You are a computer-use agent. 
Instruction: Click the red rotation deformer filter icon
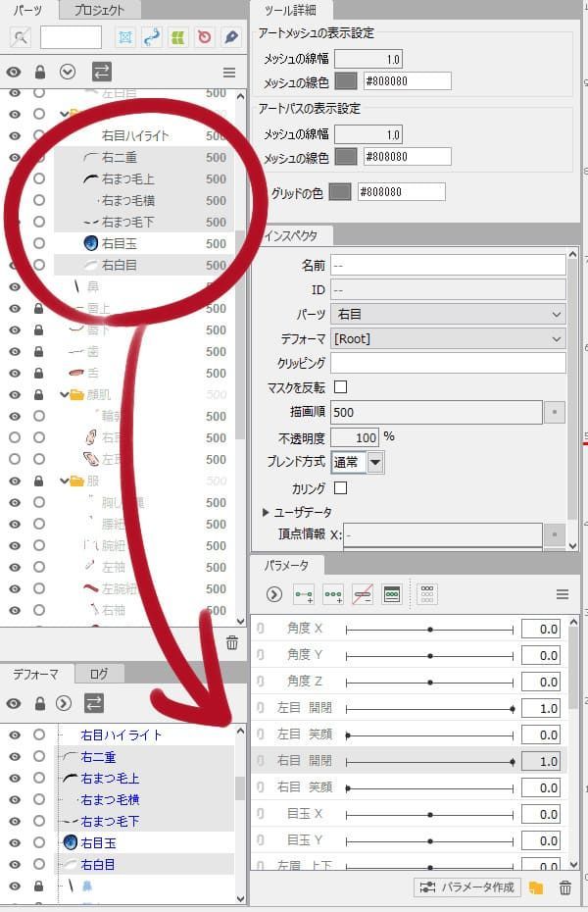coord(204,38)
